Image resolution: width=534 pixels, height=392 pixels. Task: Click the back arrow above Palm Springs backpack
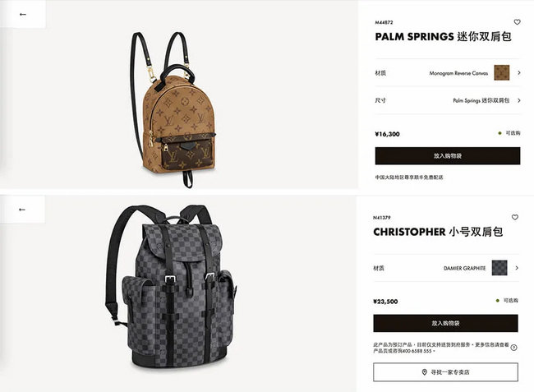pyautogui.click(x=23, y=14)
